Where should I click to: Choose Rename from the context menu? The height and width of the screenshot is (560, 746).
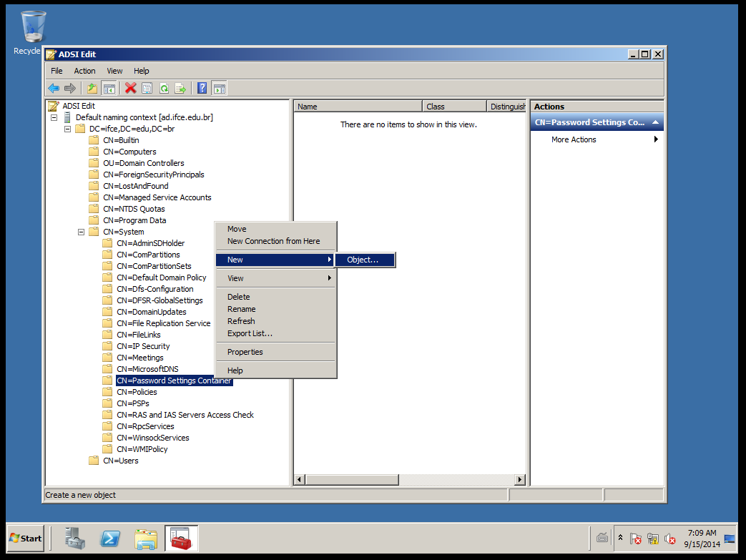pyautogui.click(x=276, y=309)
